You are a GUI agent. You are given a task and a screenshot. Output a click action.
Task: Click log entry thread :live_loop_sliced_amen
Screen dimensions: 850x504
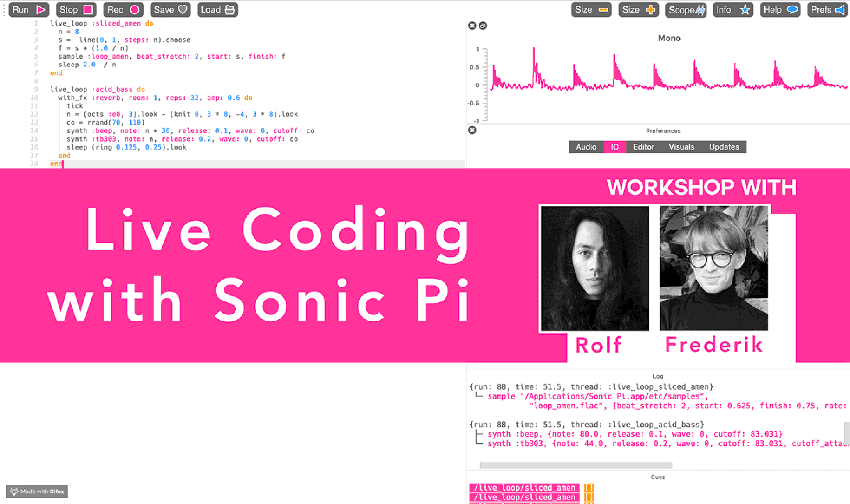pyautogui.click(x=591, y=387)
